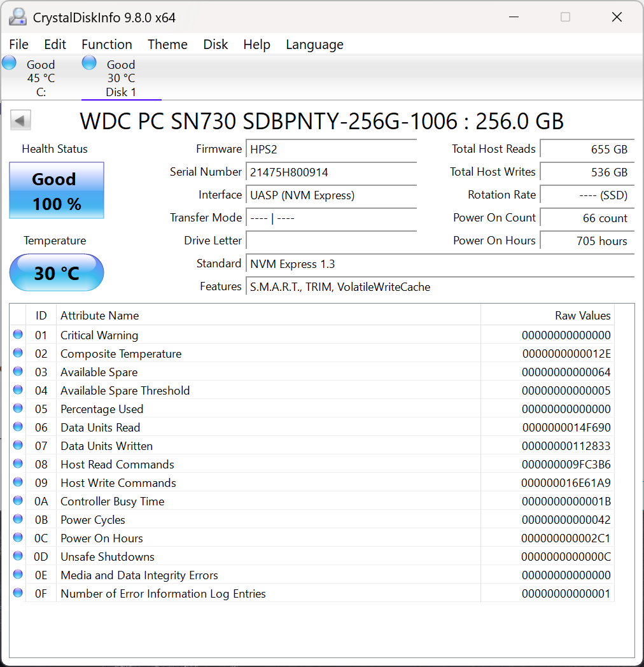Viewport: 644px width, 667px height.
Task: Click Power On Count value 66 count
Action: (587, 218)
